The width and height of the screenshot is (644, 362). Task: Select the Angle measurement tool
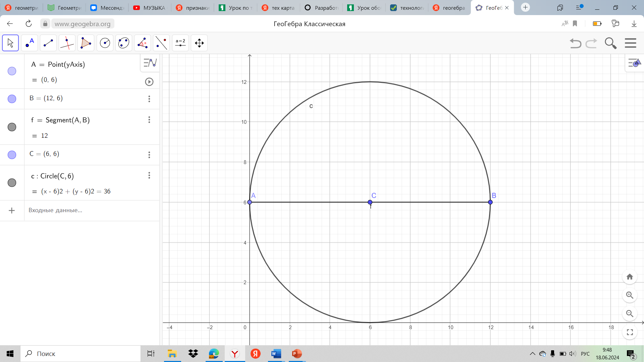tap(143, 43)
